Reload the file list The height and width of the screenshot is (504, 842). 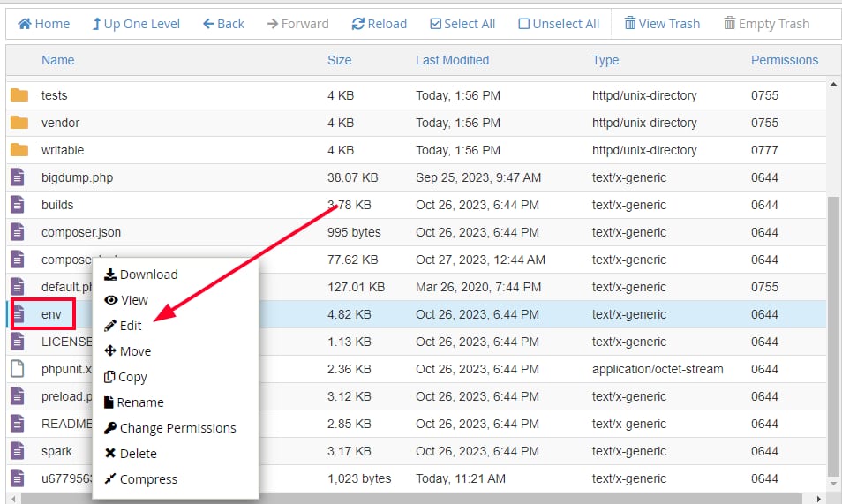point(379,24)
